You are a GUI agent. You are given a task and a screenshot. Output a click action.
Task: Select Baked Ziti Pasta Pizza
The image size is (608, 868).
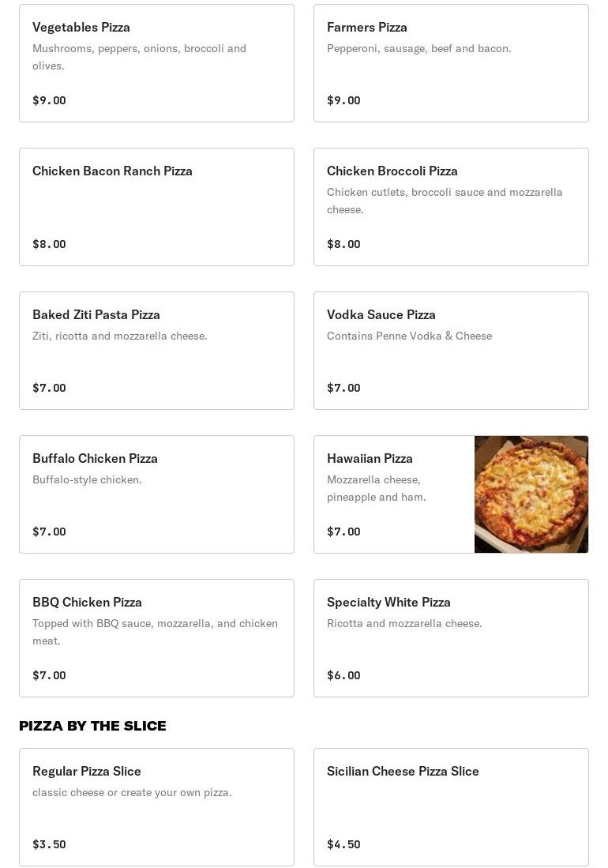(156, 351)
